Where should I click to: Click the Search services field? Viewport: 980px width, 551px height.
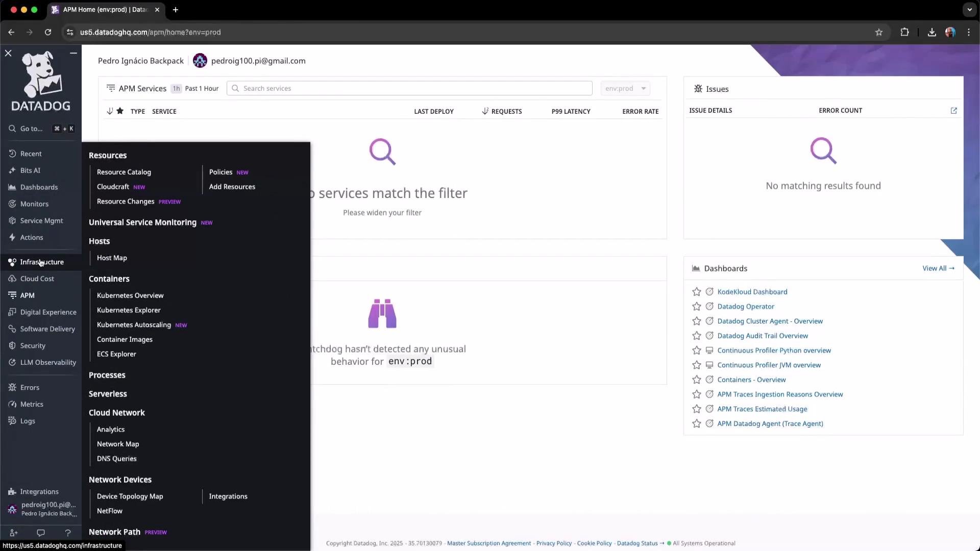click(x=409, y=88)
